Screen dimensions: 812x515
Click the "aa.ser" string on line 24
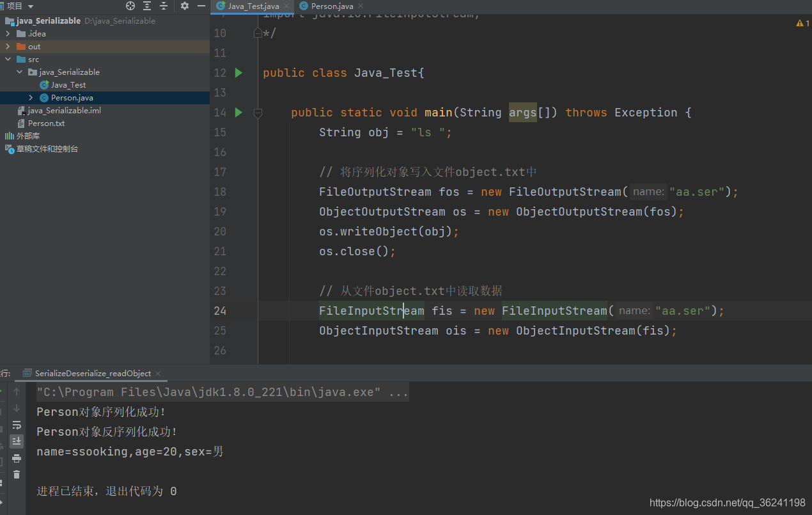tap(682, 311)
